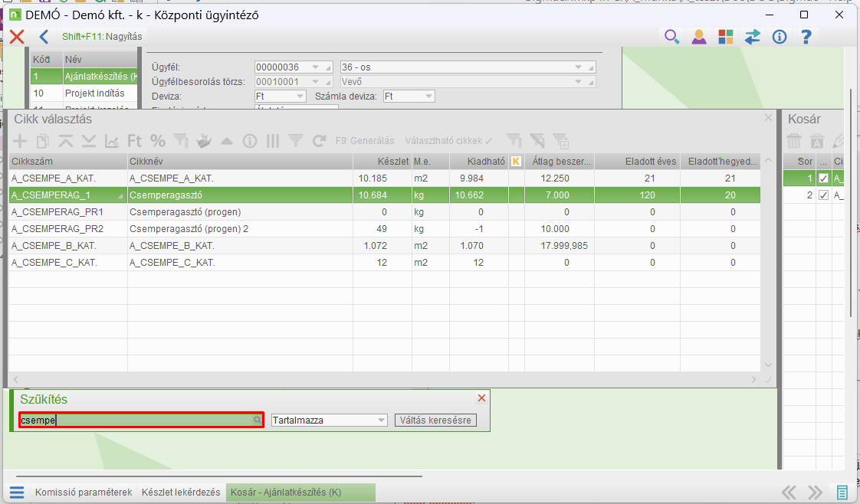
Task: Expand the Ügyfél name '36 - os' dropdown
Action: click(x=578, y=67)
